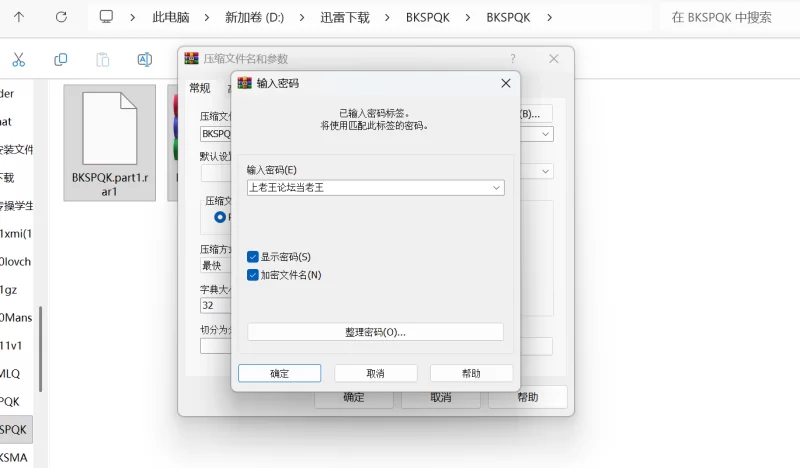Switch to the 常规 tab

pos(200,88)
